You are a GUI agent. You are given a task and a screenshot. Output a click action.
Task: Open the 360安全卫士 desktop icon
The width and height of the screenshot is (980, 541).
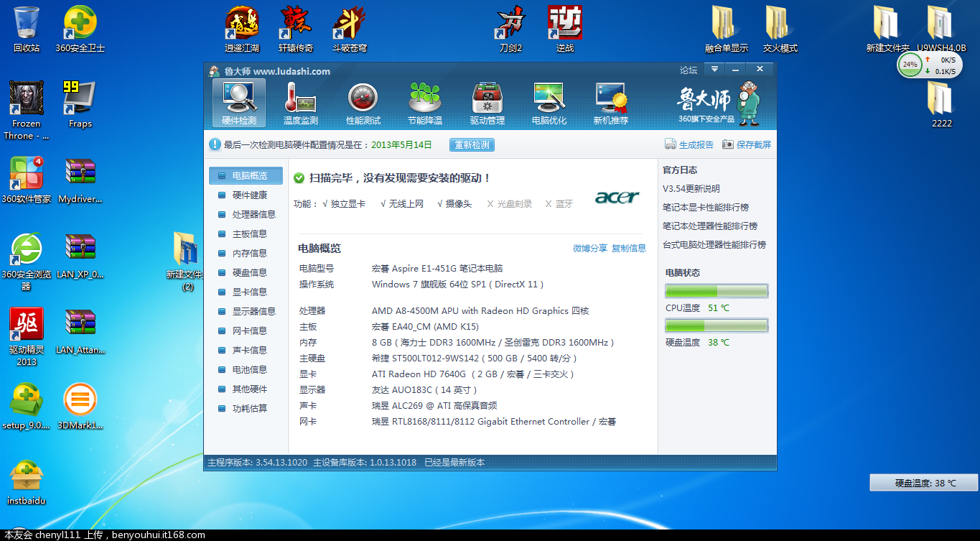[x=80, y=29]
